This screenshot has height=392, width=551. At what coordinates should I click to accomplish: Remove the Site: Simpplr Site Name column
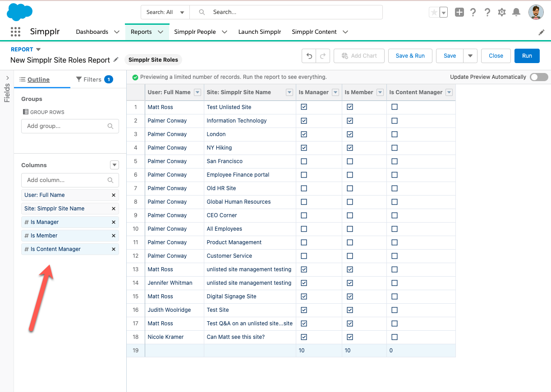pyautogui.click(x=114, y=209)
